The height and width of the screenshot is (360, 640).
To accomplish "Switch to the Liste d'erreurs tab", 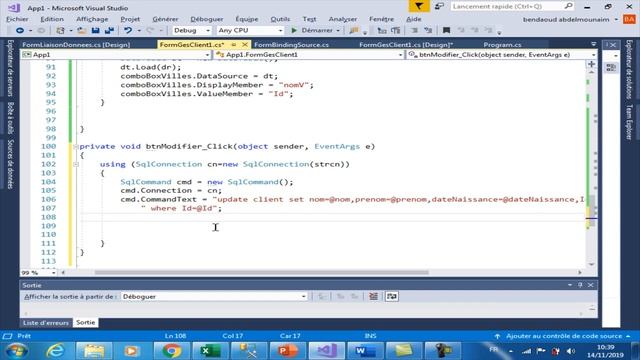I will point(46,322).
